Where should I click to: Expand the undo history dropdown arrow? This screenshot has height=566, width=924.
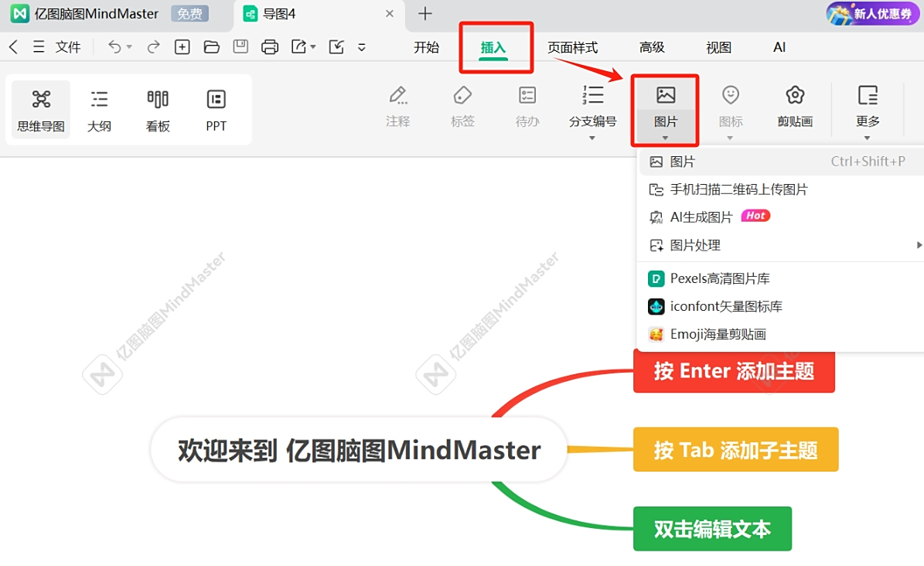[x=129, y=46]
